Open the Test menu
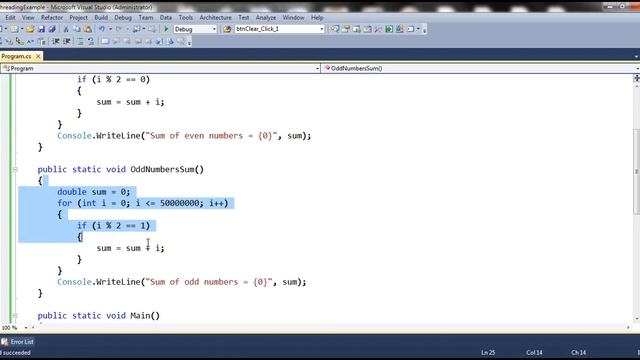 point(244,18)
